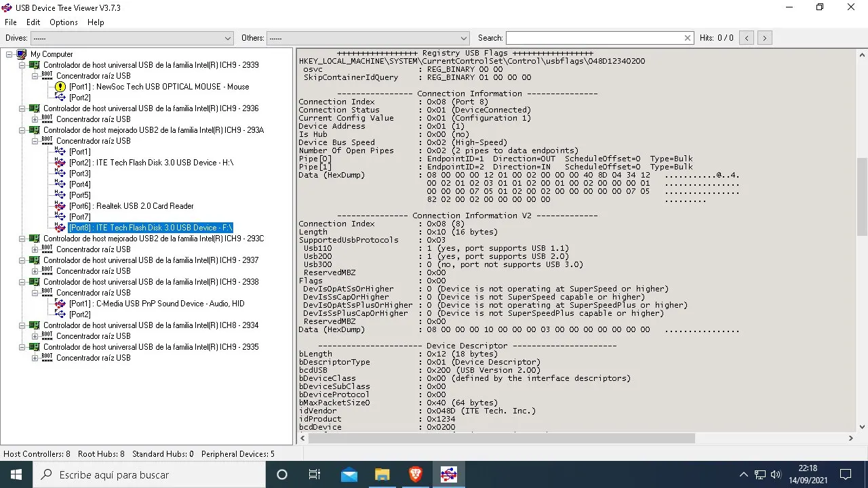This screenshot has height=488, width=868.
Task: Select the ICH9 - 2936 controller icon
Action: click(35, 108)
